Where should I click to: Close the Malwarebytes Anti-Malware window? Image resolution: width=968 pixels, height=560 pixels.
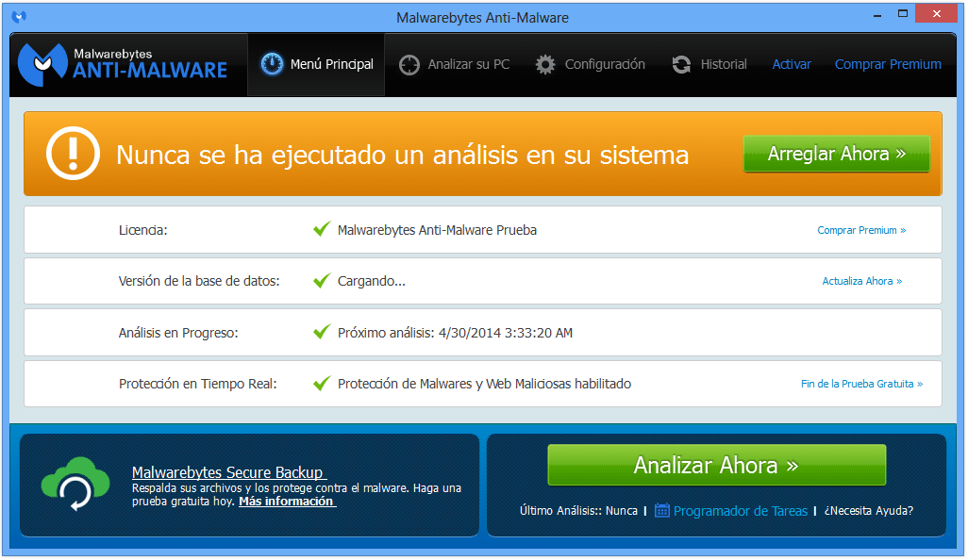pyautogui.click(x=937, y=13)
